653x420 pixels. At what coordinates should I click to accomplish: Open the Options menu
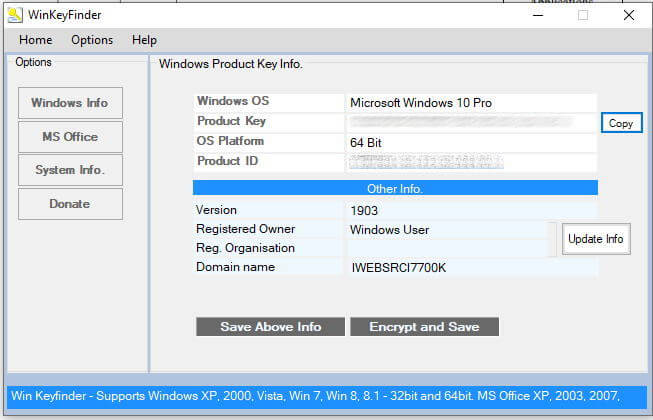pyautogui.click(x=92, y=40)
